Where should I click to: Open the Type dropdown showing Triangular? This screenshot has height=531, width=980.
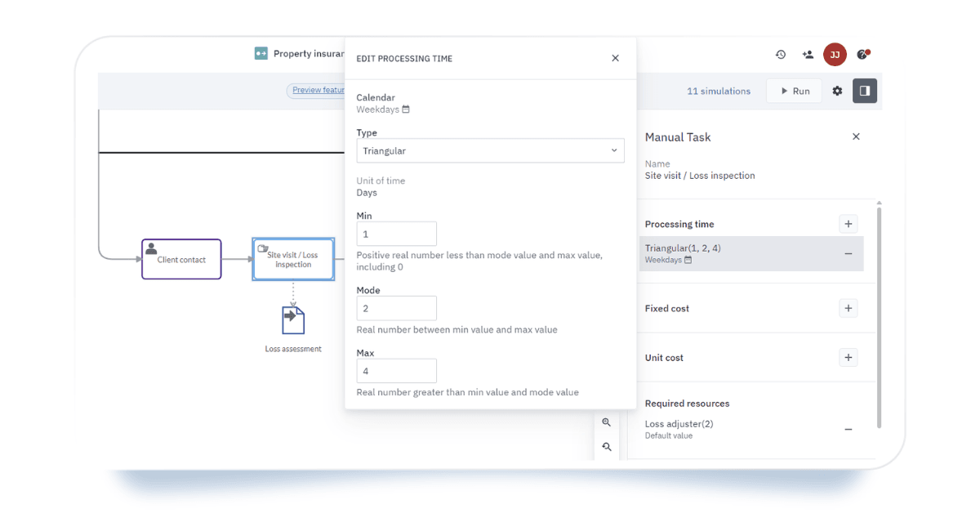pos(490,151)
